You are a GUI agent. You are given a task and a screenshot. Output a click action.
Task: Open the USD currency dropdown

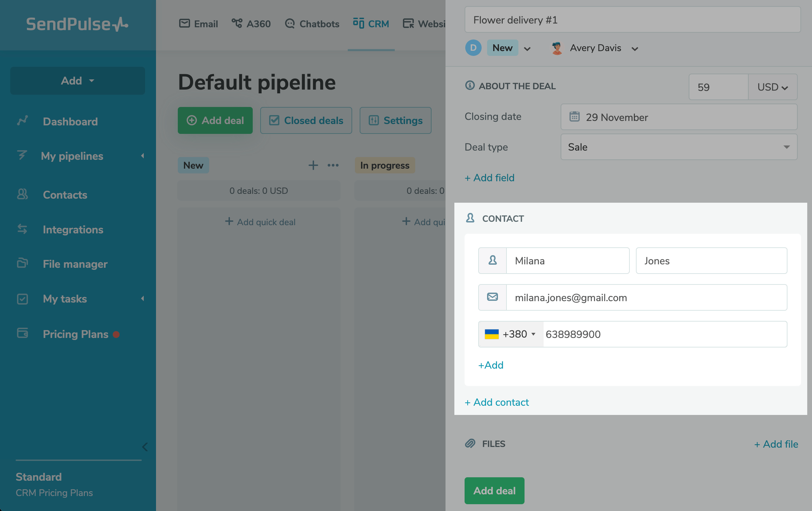coord(772,87)
